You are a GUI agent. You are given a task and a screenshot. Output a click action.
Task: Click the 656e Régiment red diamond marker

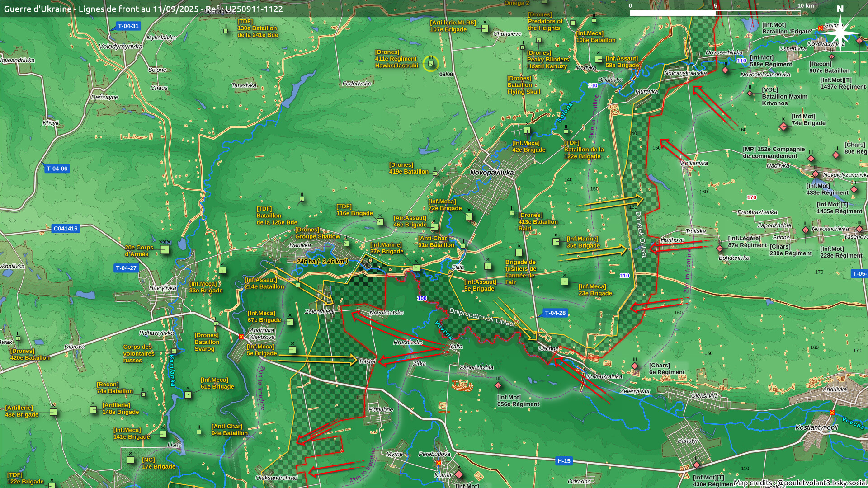(498, 385)
